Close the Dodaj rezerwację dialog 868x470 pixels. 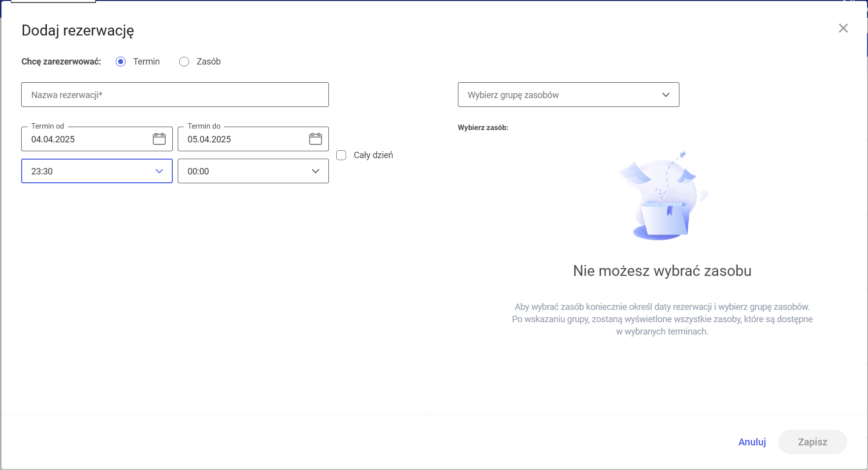click(843, 28)
